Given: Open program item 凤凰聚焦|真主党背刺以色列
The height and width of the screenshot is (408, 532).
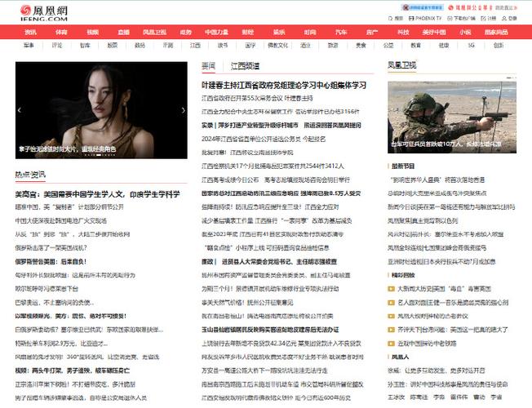Looking at the screenshot, I should coord(423,220).
